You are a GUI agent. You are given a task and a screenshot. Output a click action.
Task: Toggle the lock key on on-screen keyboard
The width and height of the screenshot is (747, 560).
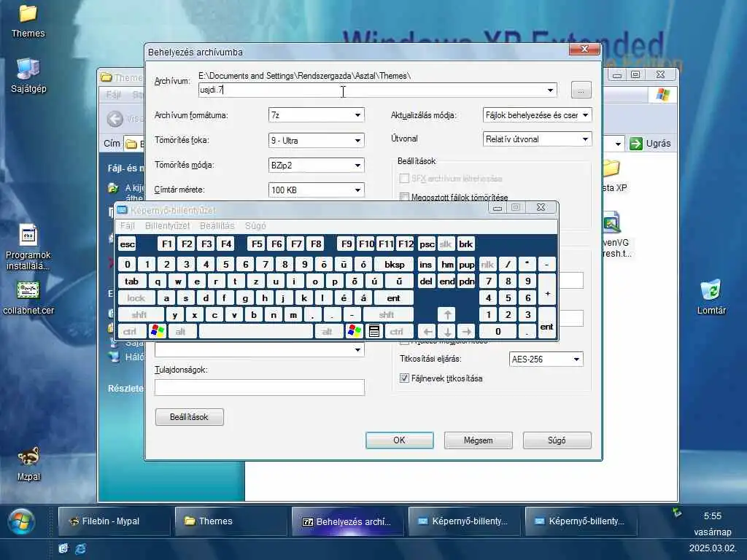(x=136, y=298)
